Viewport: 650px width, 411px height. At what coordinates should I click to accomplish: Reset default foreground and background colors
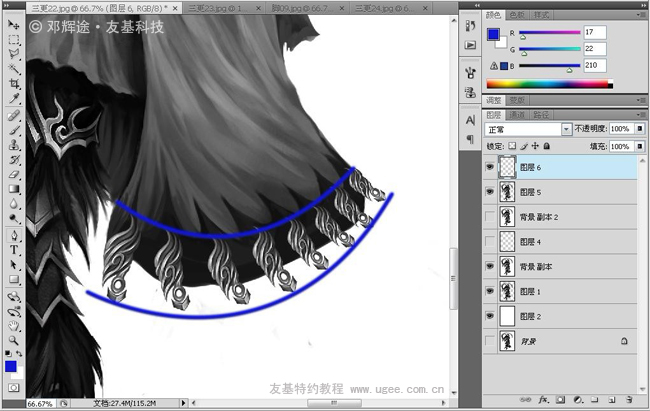(8, 354)
